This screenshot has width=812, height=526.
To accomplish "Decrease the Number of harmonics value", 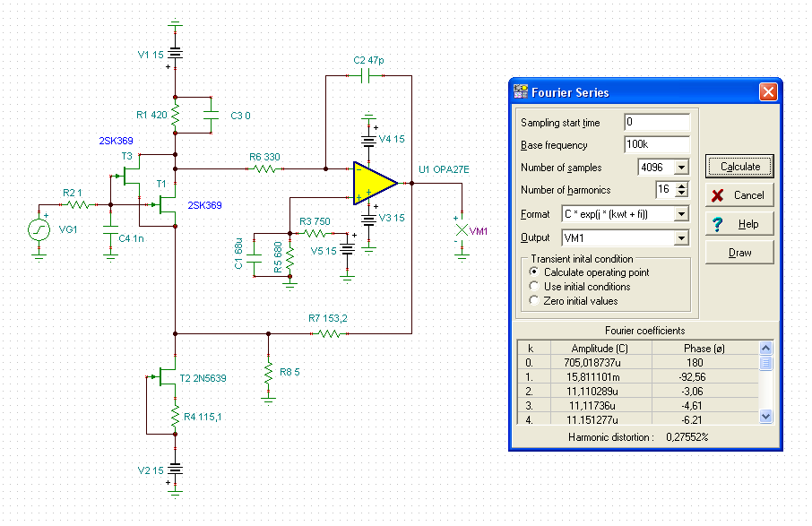I will 681,194.
